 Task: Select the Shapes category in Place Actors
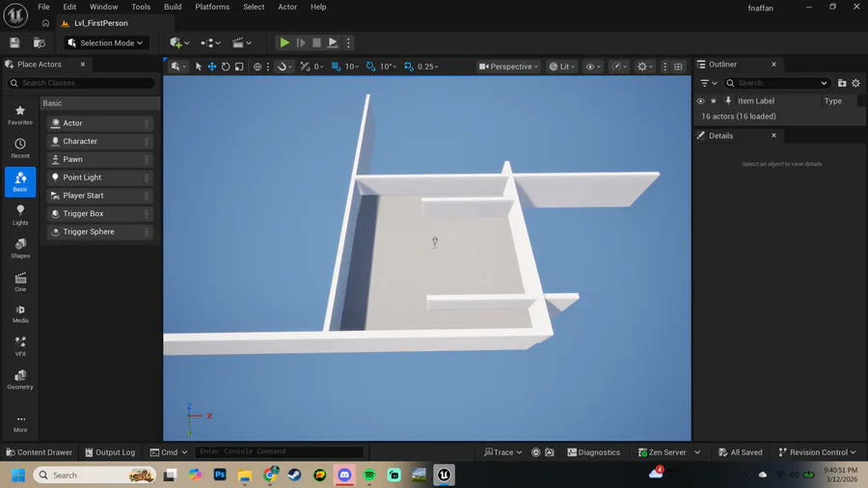(20, 249)
